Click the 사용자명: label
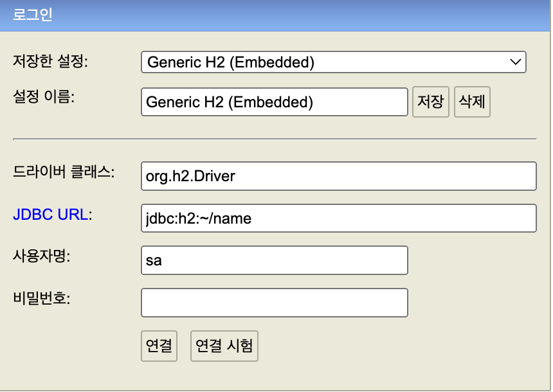 coord(42,256)
